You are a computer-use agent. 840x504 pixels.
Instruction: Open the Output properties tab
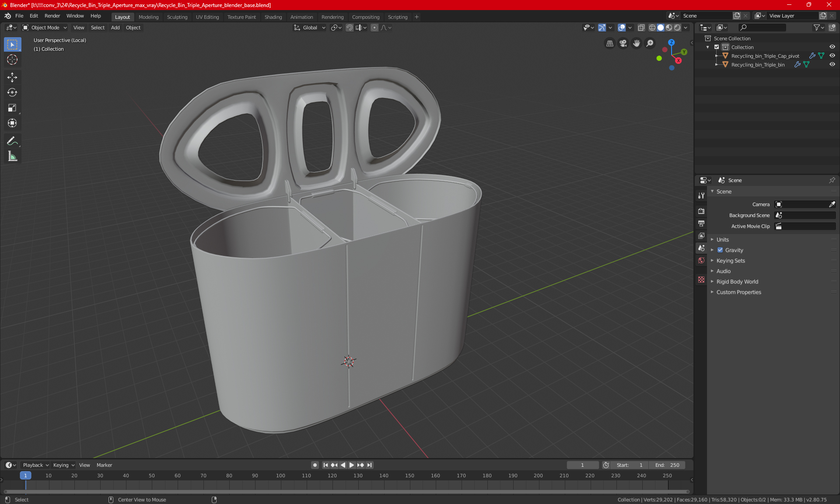point(701,224)
